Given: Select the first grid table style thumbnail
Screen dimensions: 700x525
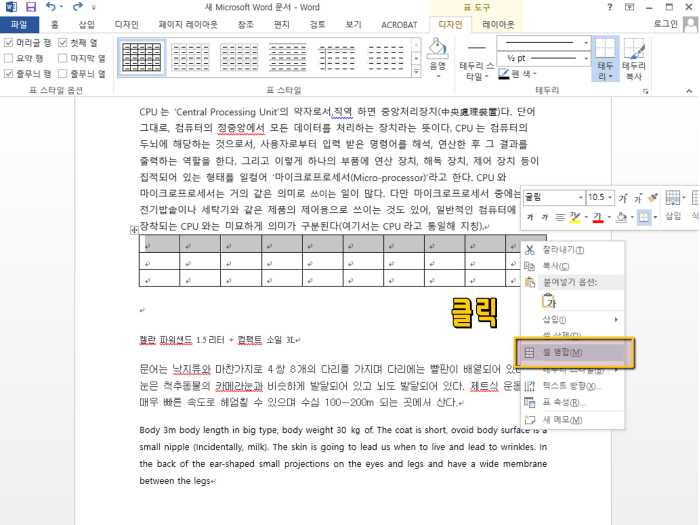Looking at the screenshot, I should point(142,57).
